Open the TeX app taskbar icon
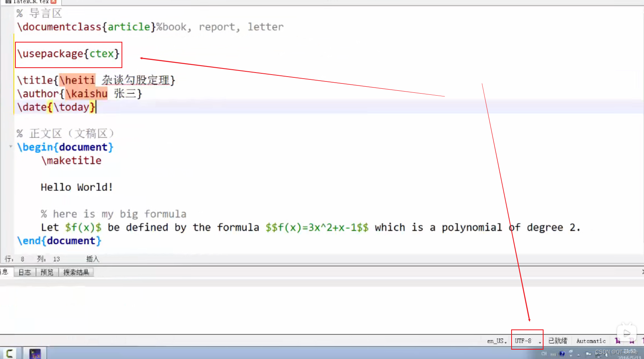This screenshot has width=644, height=359. point(35,353)
